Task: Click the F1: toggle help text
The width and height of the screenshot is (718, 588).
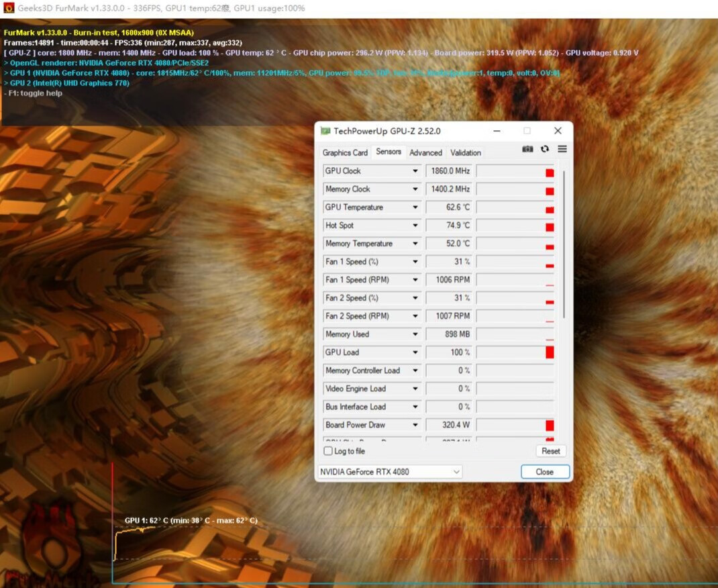Action: [x=33, y=93]
